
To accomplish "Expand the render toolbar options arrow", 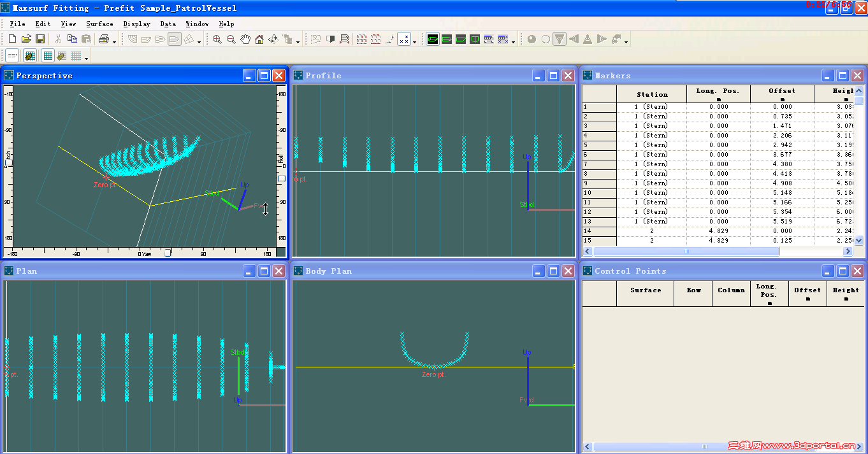I will (x=626, y=43).
